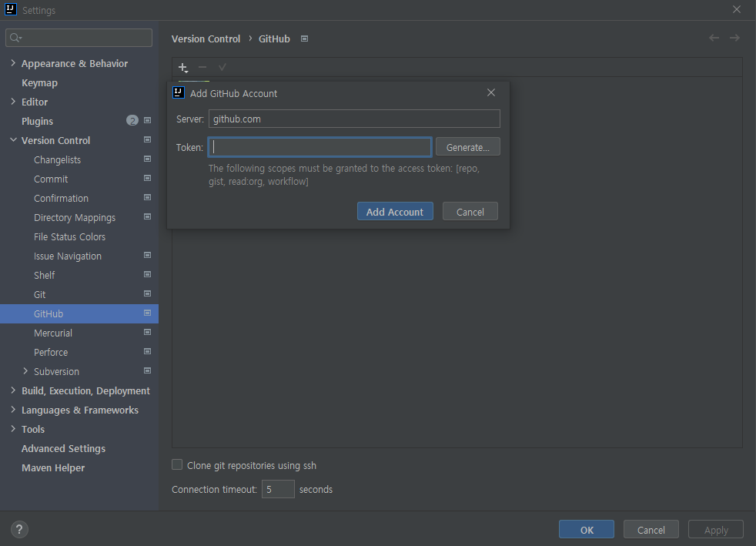Expand the Subversion node

(x=25, y=371)
